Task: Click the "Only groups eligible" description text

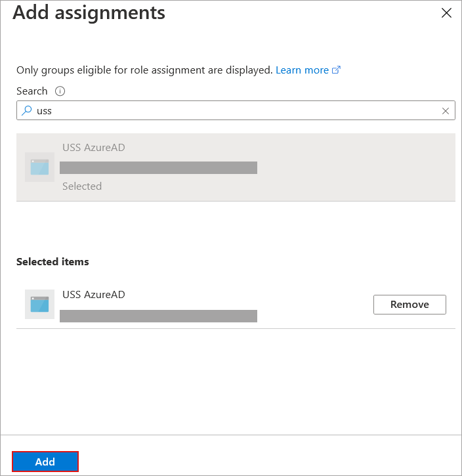Action: tap(144, 70)
